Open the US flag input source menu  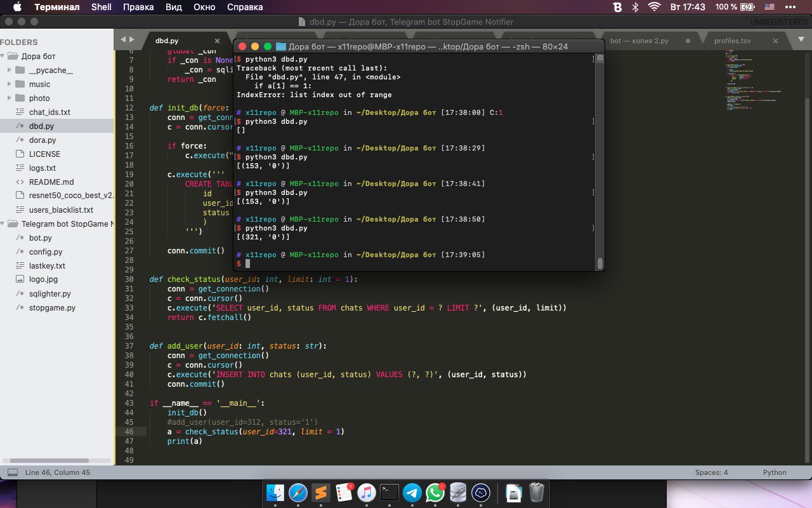pyautogui.click(x=769, y=7)
